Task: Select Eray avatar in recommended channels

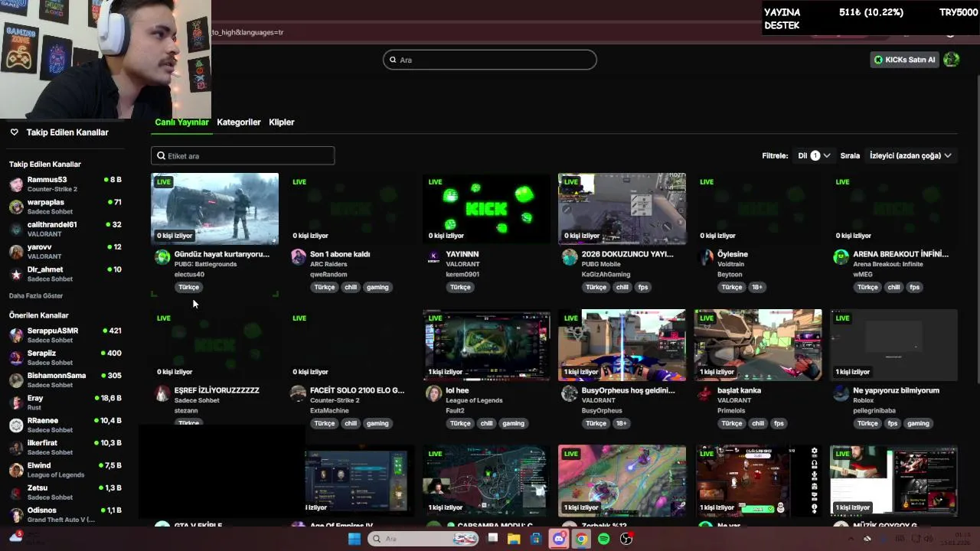Action: (x=16, y=403)
